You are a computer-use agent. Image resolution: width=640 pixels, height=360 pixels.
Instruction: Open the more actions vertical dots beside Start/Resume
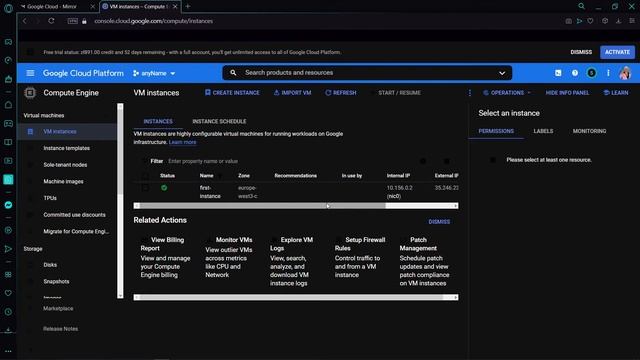pyautogui.click(x=470, y=93)
